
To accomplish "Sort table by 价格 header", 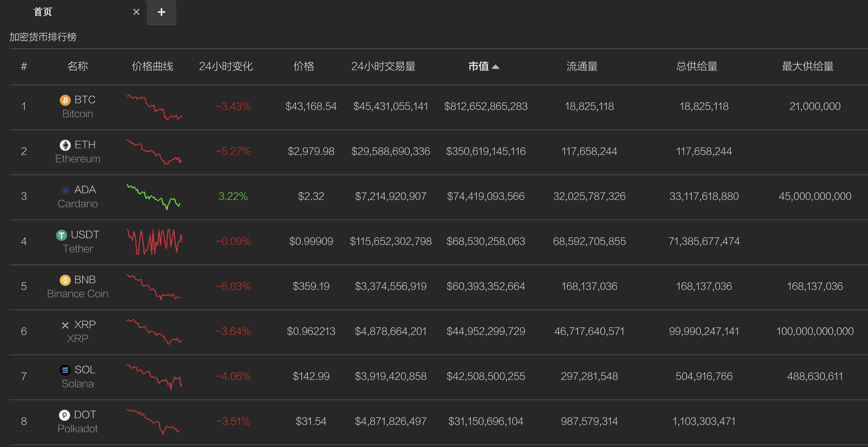I will click(x=303, y=66).
